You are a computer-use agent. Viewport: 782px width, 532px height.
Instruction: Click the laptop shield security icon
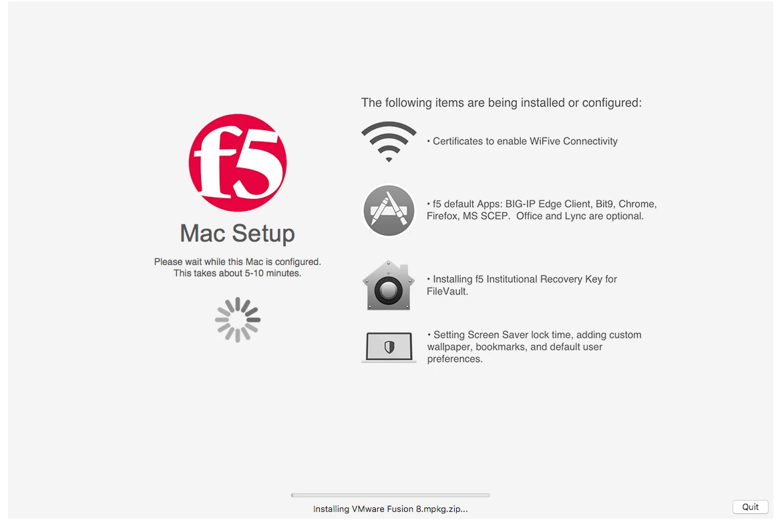click(x=389, y=347)
